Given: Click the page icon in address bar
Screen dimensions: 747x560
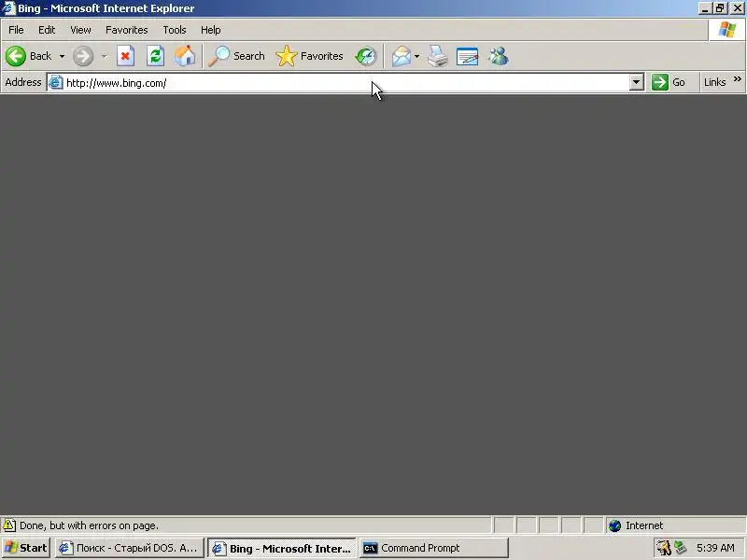Looking at the screenshot, I should (x=56, y=82).
